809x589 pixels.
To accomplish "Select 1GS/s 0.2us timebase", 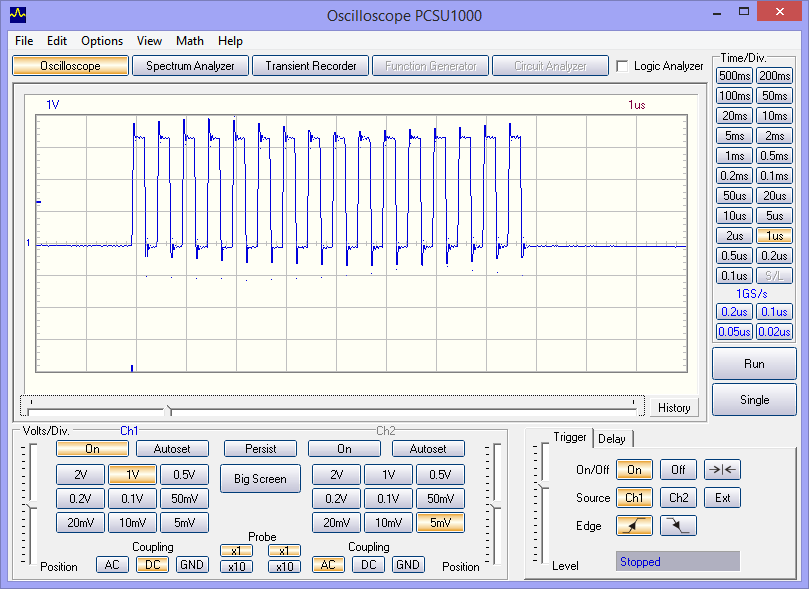I will (x=735, y=312).
